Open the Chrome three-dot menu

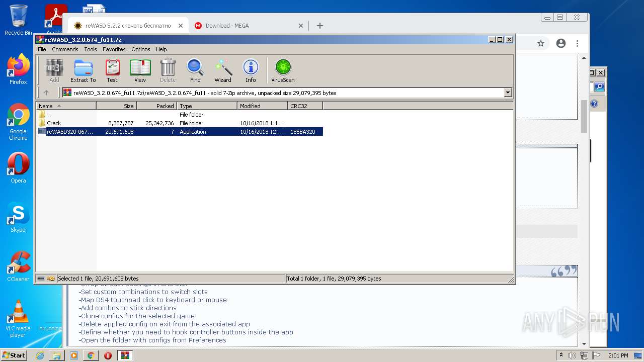pos(578,44)
